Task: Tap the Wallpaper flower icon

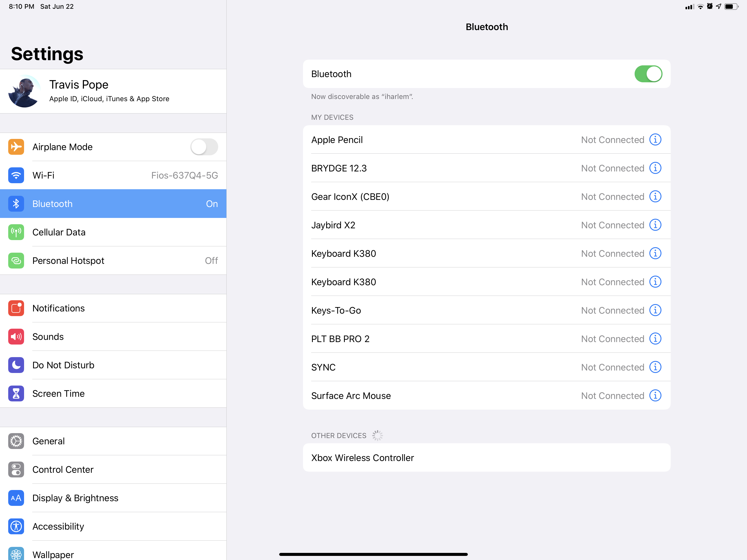Action: click(16, 554)
